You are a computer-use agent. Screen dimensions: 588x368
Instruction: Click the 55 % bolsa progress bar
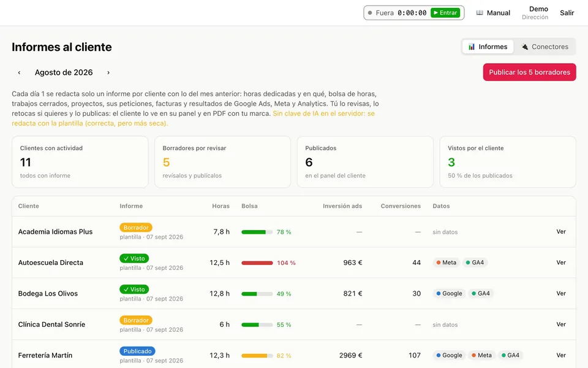click(257, 325)
